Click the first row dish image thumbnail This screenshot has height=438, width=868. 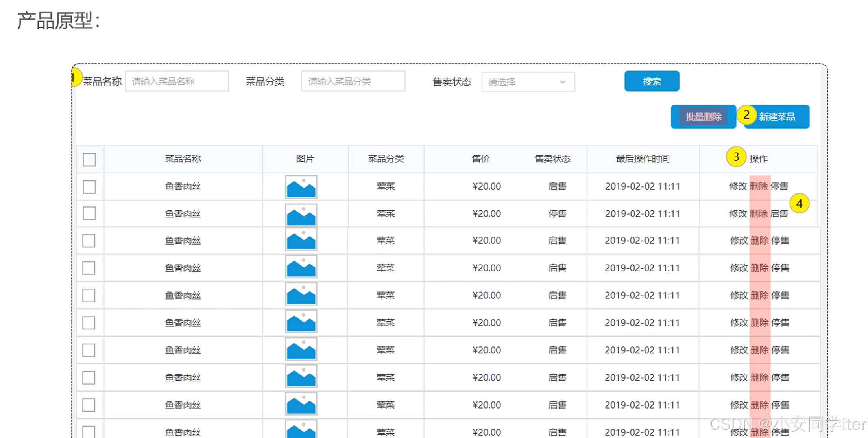click(x=301, y=187)
